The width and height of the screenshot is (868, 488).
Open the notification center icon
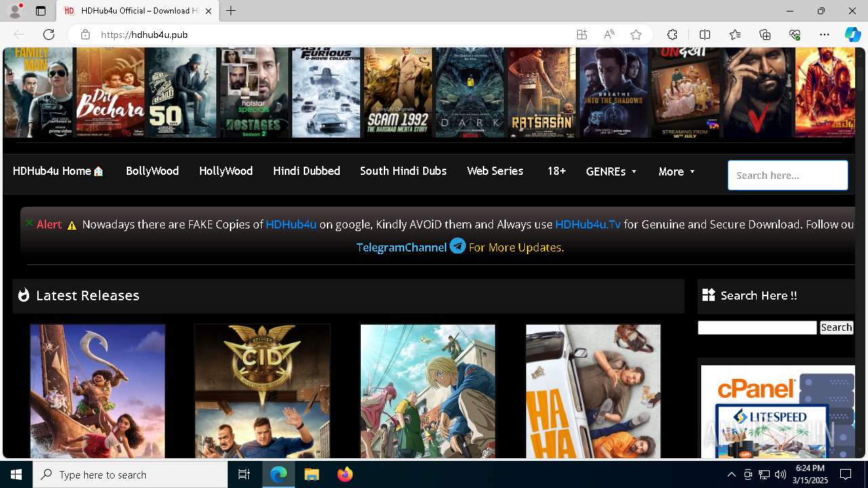pyautogui.click(x=846, y=474)
